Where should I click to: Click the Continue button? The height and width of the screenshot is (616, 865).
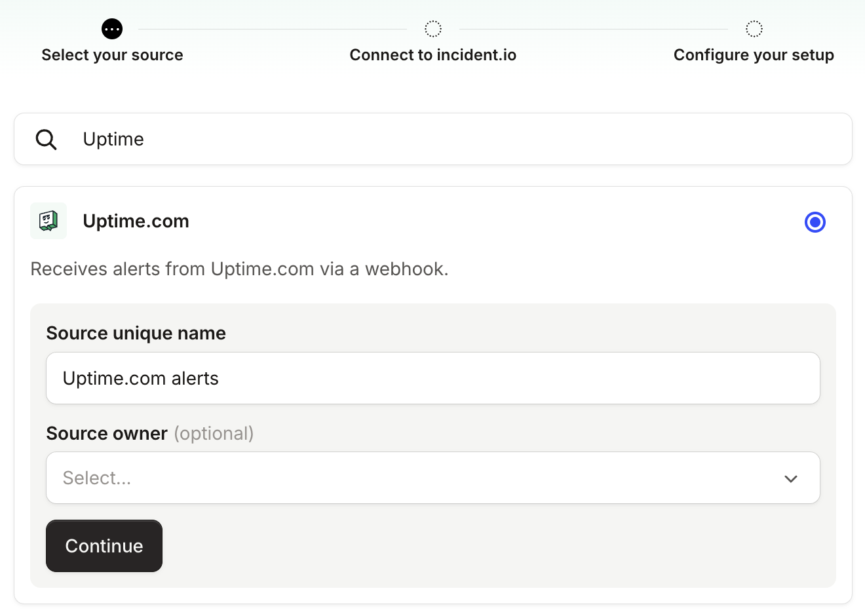[x=104, y=546]
